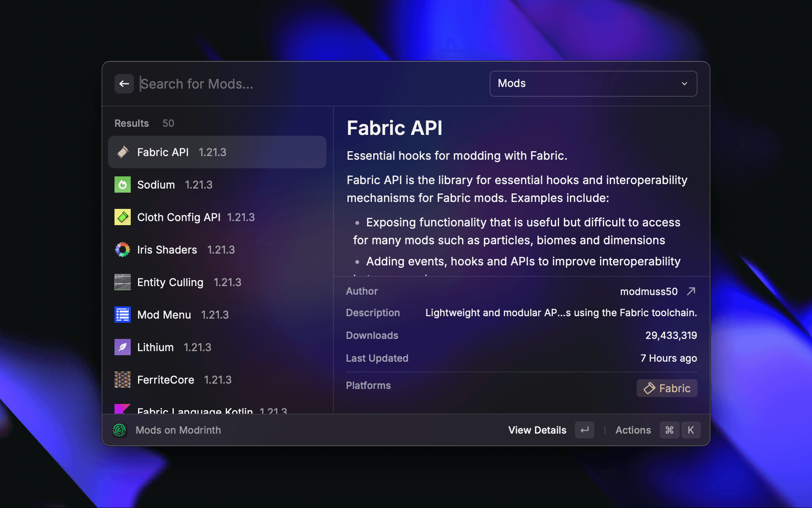Select the Fabric platform toggle
The width and height of the screenshot is (812, 508).
(666, 387)
